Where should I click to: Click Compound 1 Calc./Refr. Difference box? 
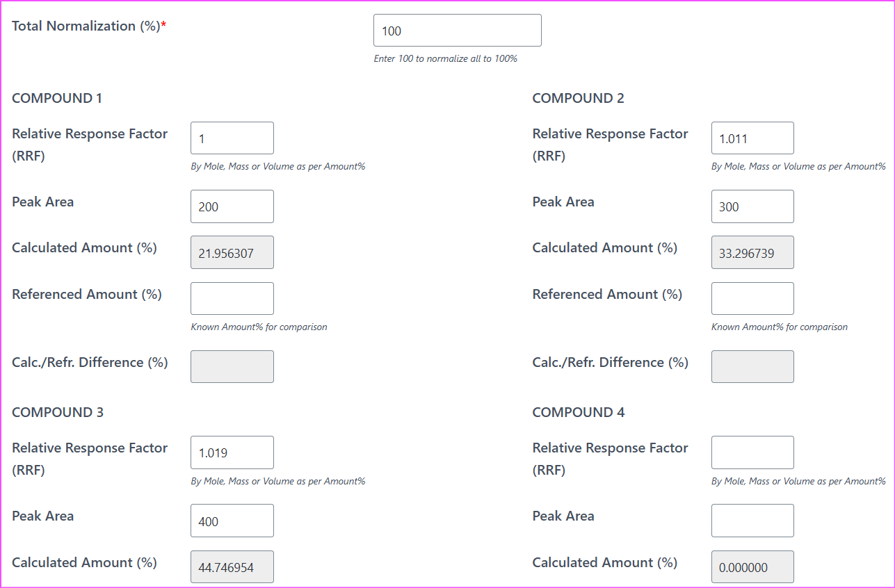pos(232,366)
